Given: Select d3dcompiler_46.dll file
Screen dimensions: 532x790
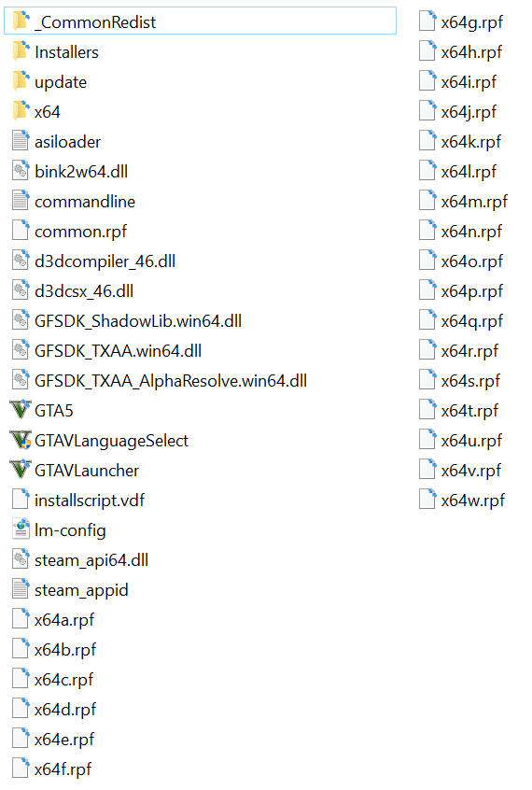Looking at the screenshot, I should point(93,261).
